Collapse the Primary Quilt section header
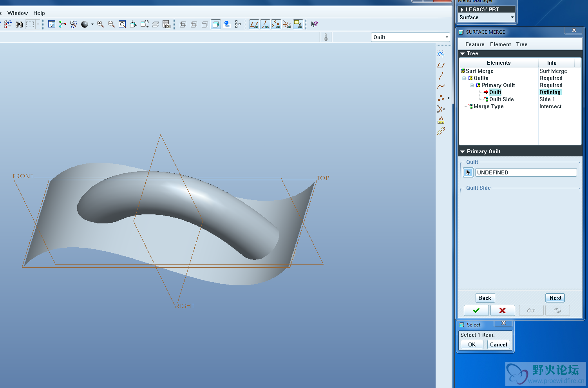The height and width of the screenshot is (388, 588). click(x=463, y=152)
